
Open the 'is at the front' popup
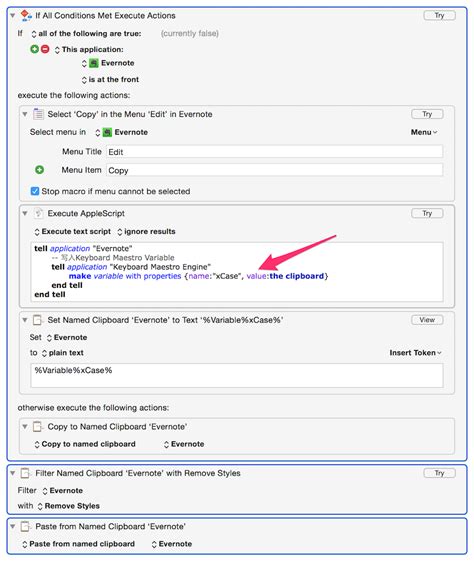click(x=110, y=80)
